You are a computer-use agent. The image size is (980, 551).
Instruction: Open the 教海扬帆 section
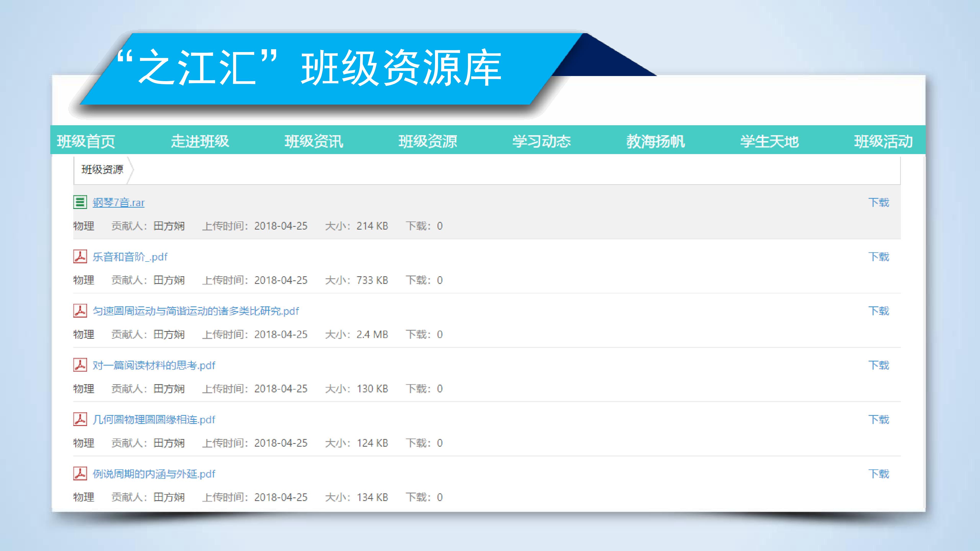(656, 141)
